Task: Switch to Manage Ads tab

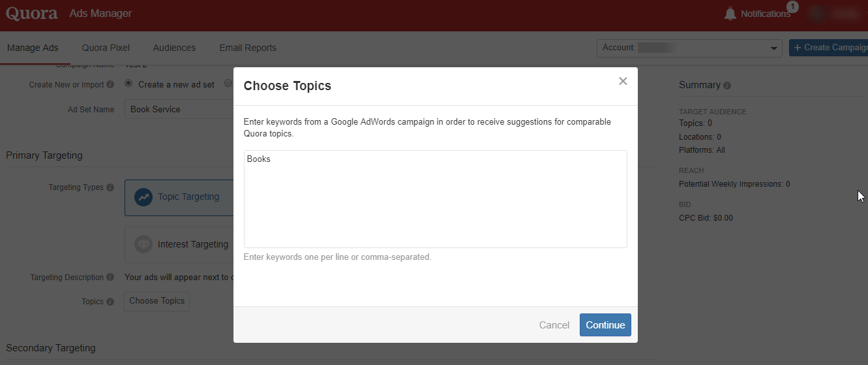Action: click(33, 48)
